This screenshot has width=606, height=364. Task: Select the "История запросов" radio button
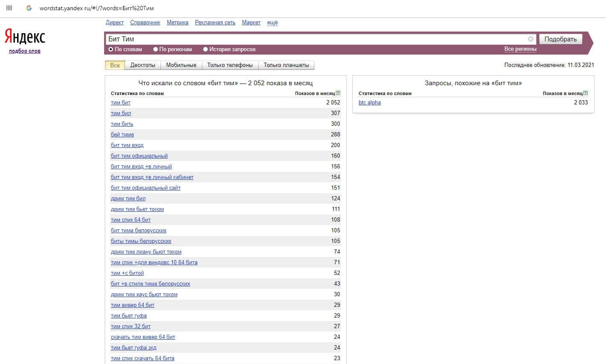[x=205, y=49]
